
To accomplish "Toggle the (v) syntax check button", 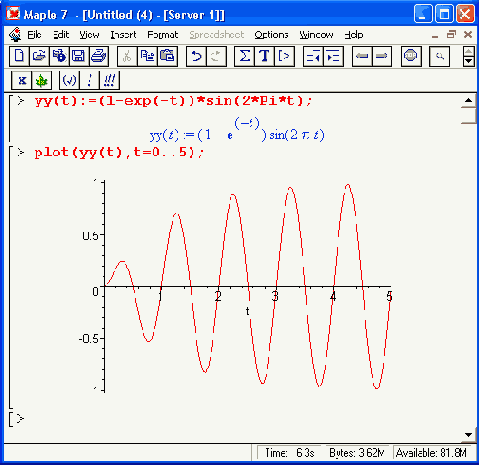I will (x=69, y=80).
